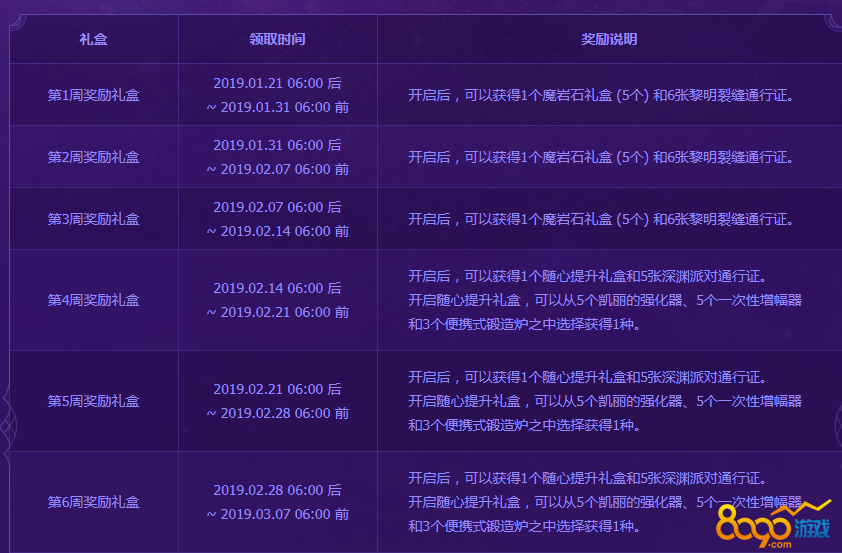
Task: Click the 奖励说明 column header
Action: 609,40
